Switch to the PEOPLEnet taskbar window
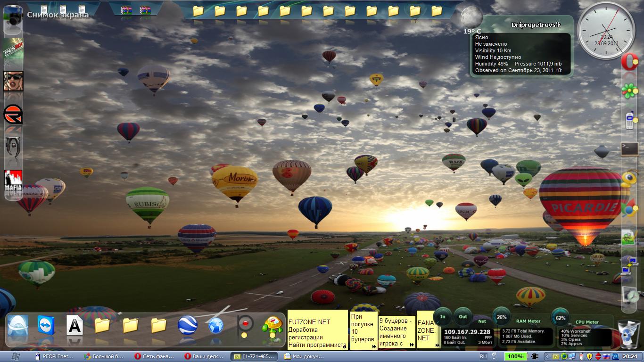The width and height of the screenshot is (644, 362). coord(56,356)
